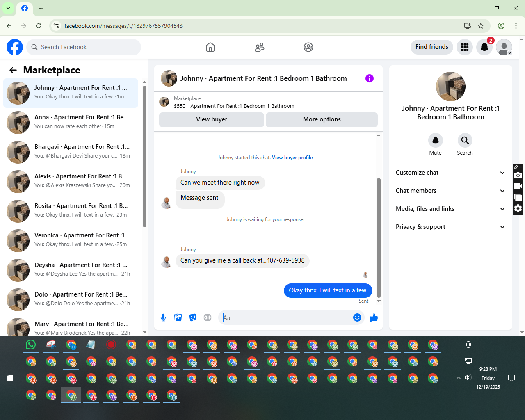Open the emoji picker smiley icon
525x420 pixels.
coord(357,317)
